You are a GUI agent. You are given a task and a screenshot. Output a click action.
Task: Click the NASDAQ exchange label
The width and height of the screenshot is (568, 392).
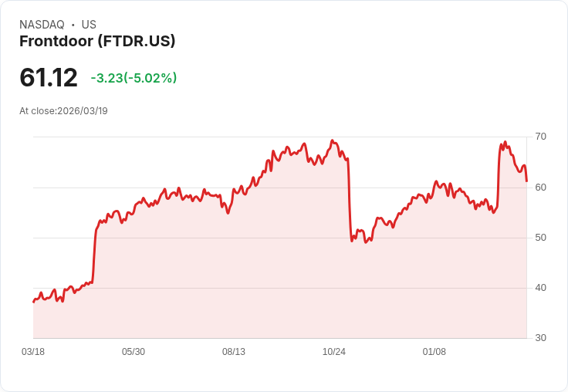(x=42, y=25)
